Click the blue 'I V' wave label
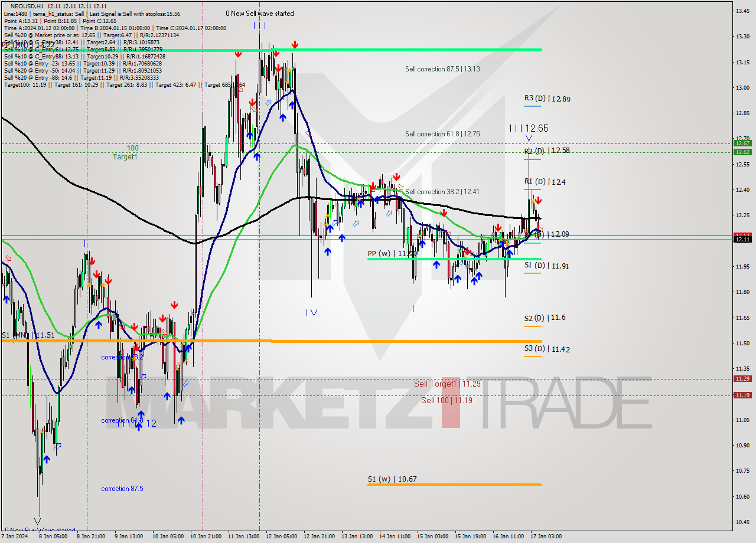Image resolution: width=756 pixels, height=543 pixels. pyautogui.click(x=312, y=313)
